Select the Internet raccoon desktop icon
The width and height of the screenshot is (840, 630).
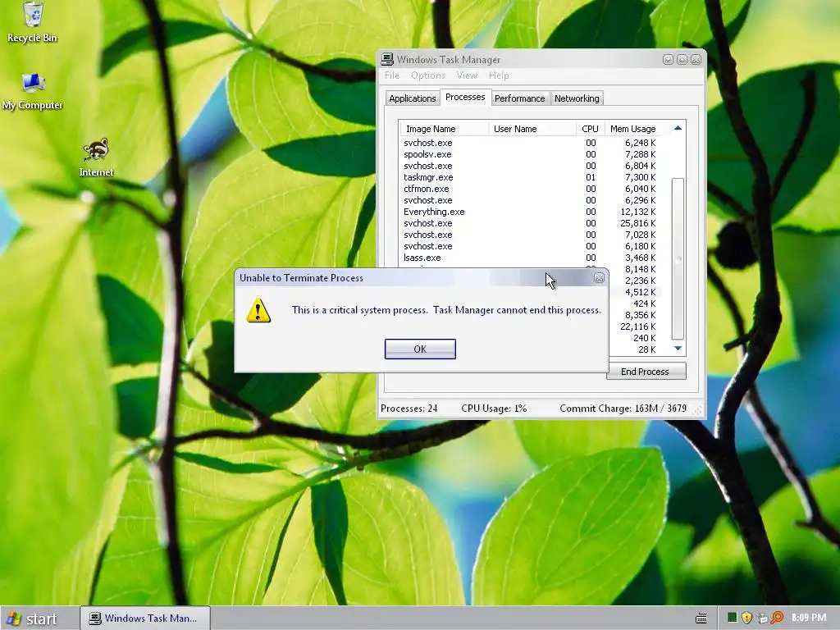tap(96, 157)
